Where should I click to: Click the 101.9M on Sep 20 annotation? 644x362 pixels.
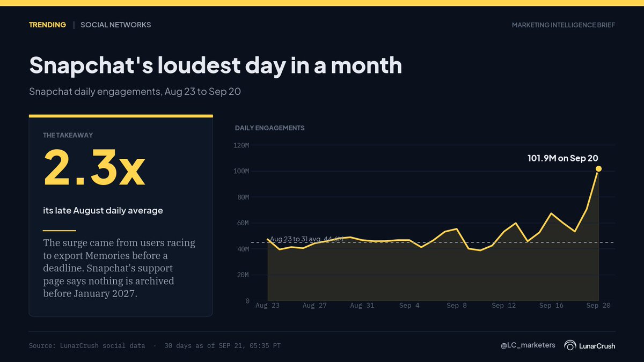(562, 158)
